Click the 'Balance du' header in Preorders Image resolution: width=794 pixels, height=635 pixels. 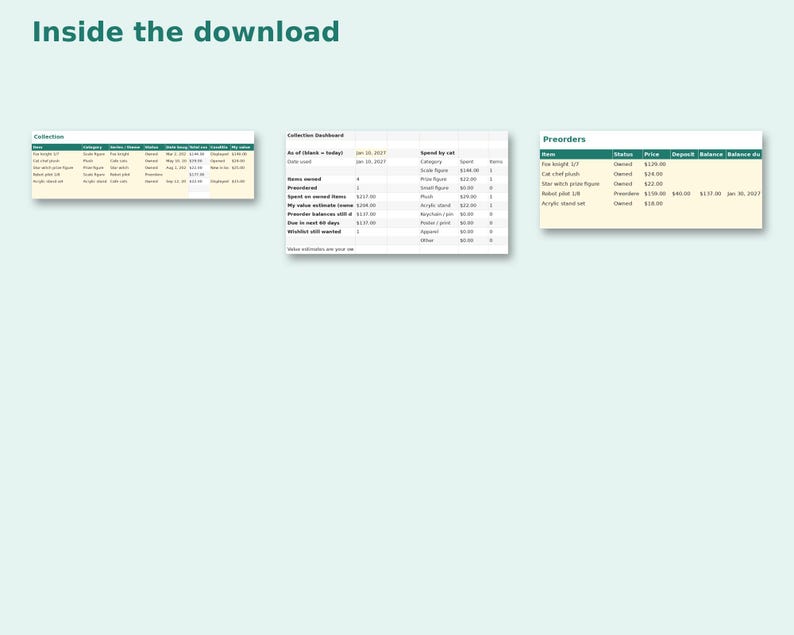click(743, 154)
